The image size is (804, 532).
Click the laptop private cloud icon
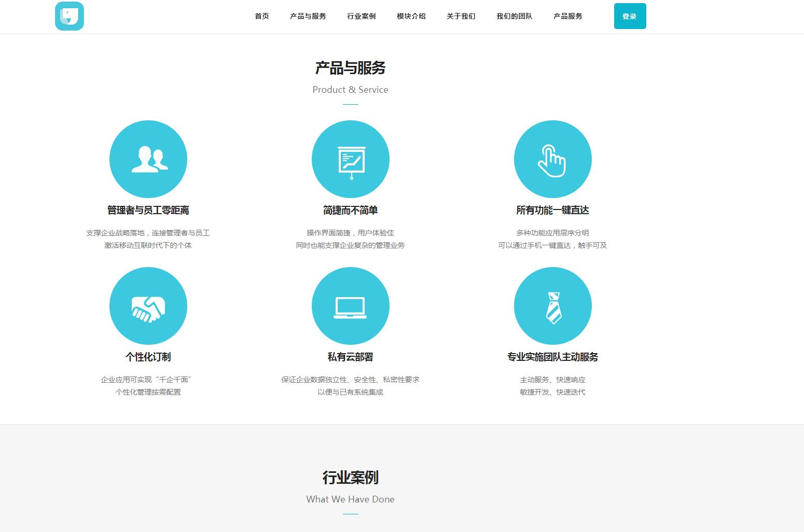pyautogui.click(x=351, y=306)
